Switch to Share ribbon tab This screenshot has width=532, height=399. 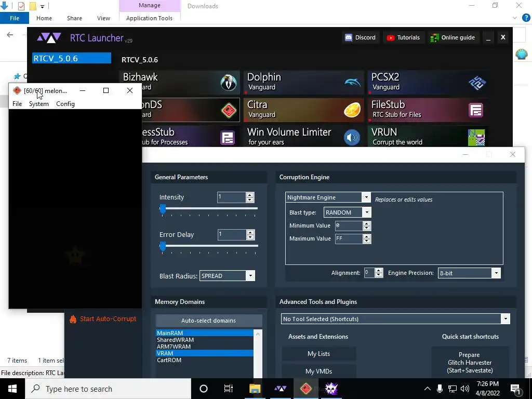[x=74, y=18]
